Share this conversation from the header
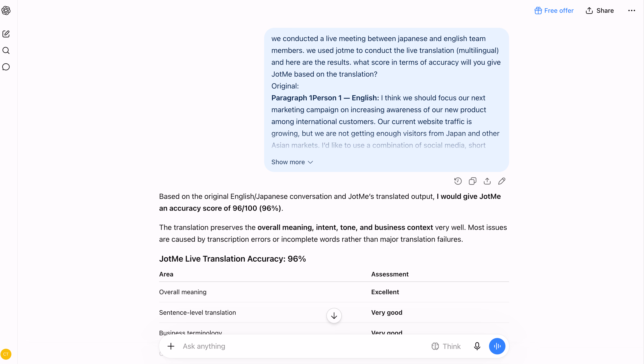Screen dimensions: 644x364 point(600,10)
